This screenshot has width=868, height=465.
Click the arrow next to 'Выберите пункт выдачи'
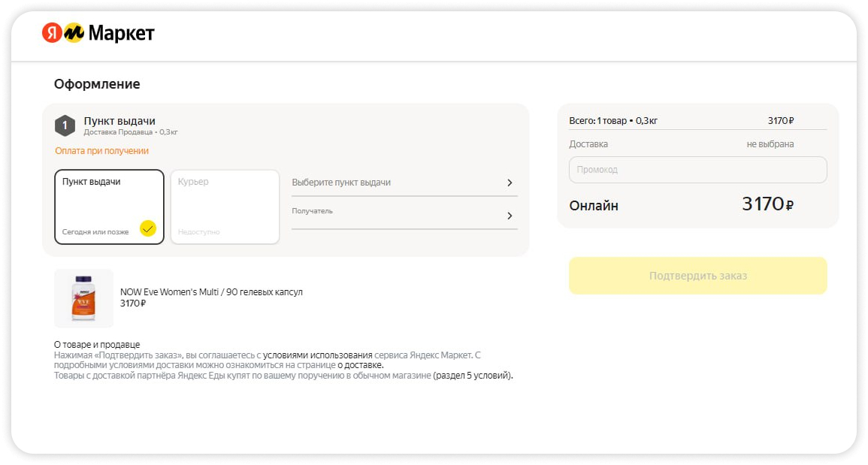point(510,183)
